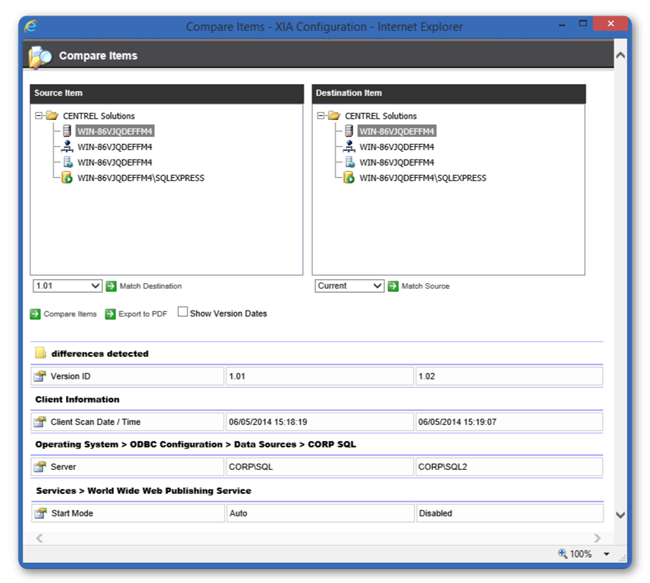The height and width of the screenshot is (583, 650).
Task: Enable the Show Version Dates checkbox
Action: click(182, 311)
